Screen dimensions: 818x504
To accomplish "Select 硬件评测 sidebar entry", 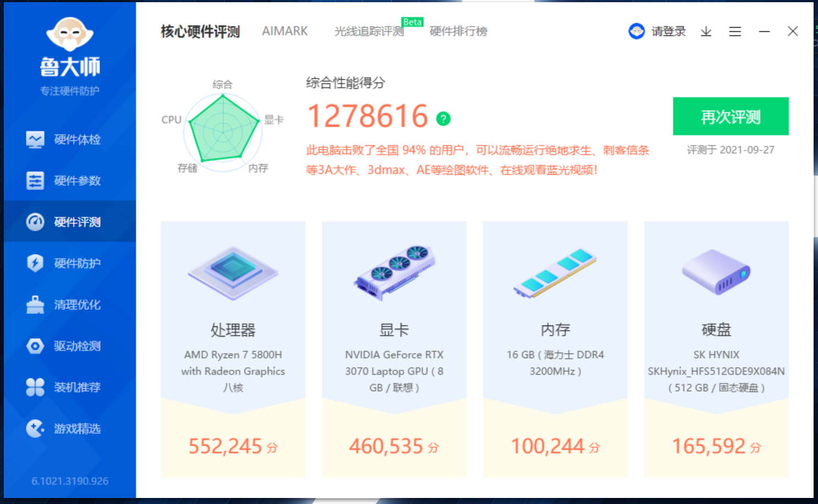I will click(x=70, y=222).
